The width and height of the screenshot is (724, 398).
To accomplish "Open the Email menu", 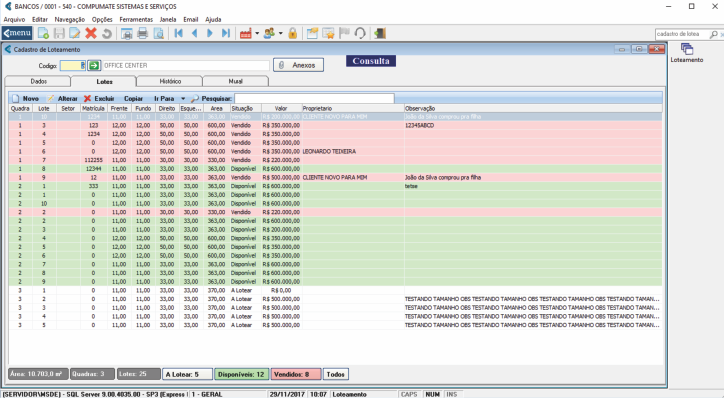I will tap(191, 19).
